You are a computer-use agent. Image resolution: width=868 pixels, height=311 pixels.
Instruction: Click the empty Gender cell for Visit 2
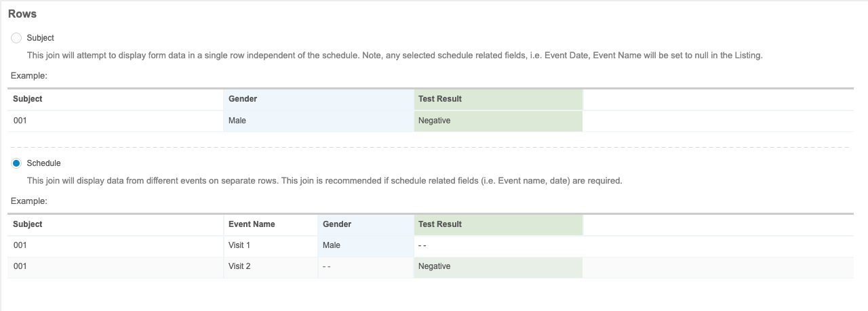[327, 266]
